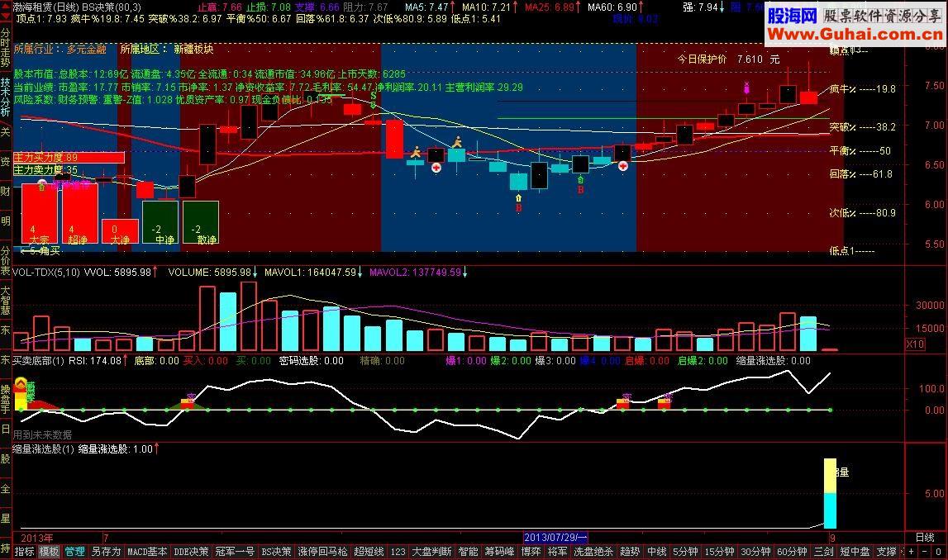Select the 三剑 template

pyautogui.click(x=823, y=552)
